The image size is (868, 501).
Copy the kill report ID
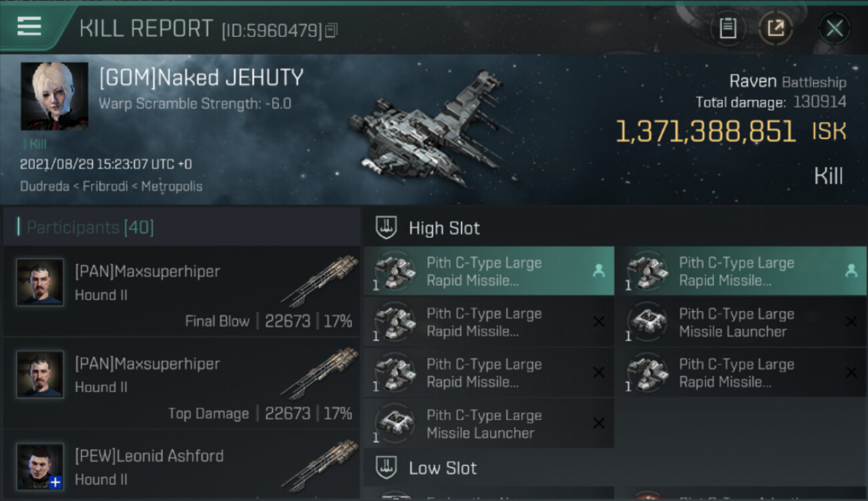point(332,31)
